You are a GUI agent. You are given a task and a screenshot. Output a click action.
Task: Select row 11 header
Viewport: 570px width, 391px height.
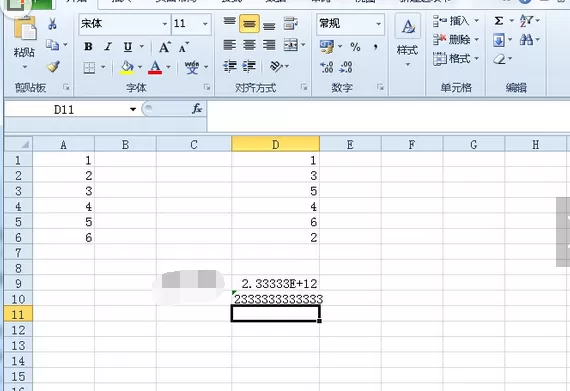click(x=18, y=314)
